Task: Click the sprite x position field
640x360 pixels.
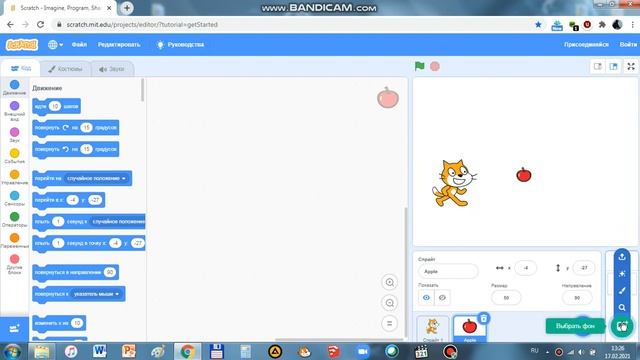Action: [x=525, y=268]
